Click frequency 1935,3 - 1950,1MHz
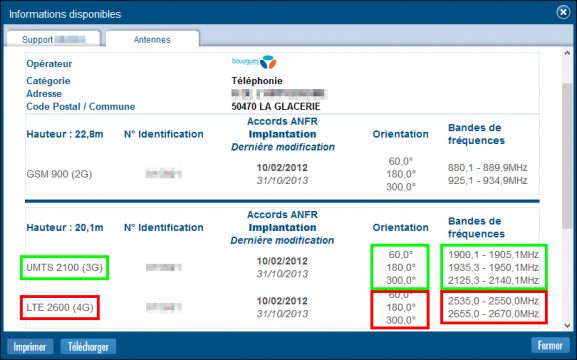The width and height of the screenshot is (577, 360). [493, 267]
